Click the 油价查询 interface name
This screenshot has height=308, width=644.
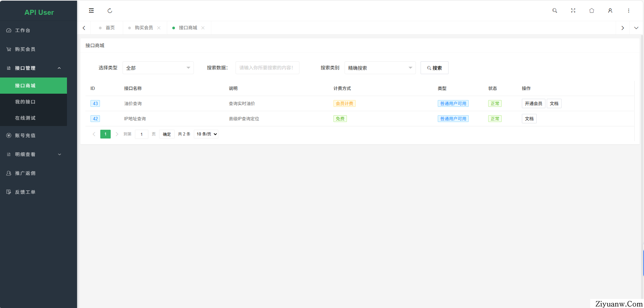pos(133,103)
